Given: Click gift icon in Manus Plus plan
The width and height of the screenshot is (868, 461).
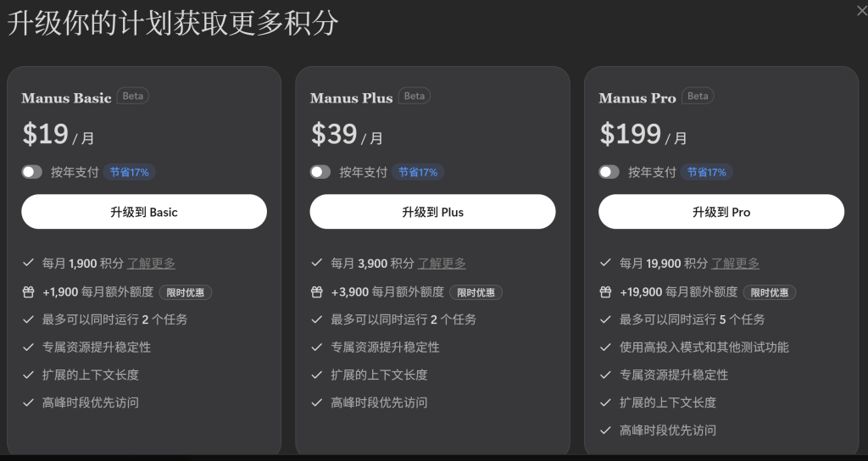Looking at the screenshot, I should coord(317,292).
